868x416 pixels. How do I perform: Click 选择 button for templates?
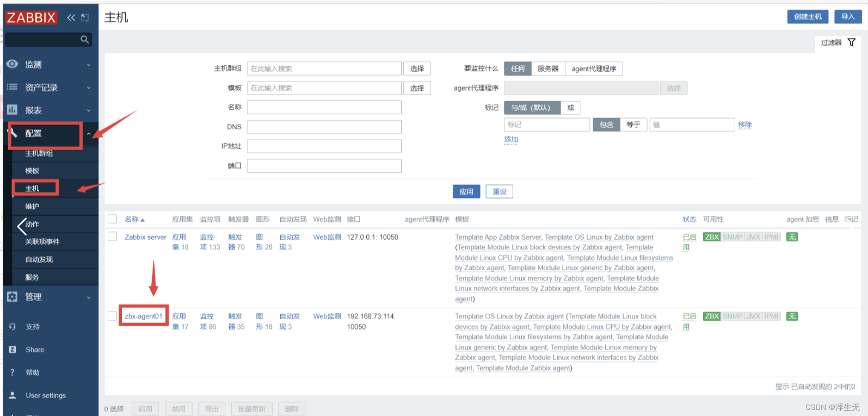tap(417, 88)
